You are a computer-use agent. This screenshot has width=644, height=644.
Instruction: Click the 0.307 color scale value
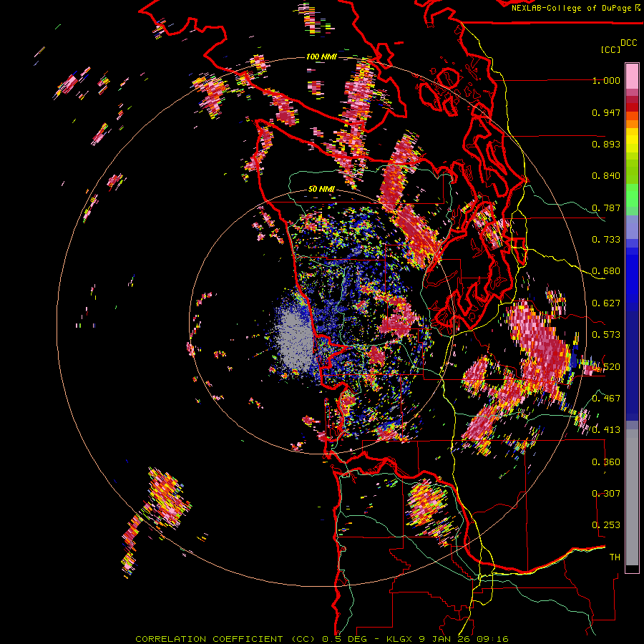pos(606,493)
